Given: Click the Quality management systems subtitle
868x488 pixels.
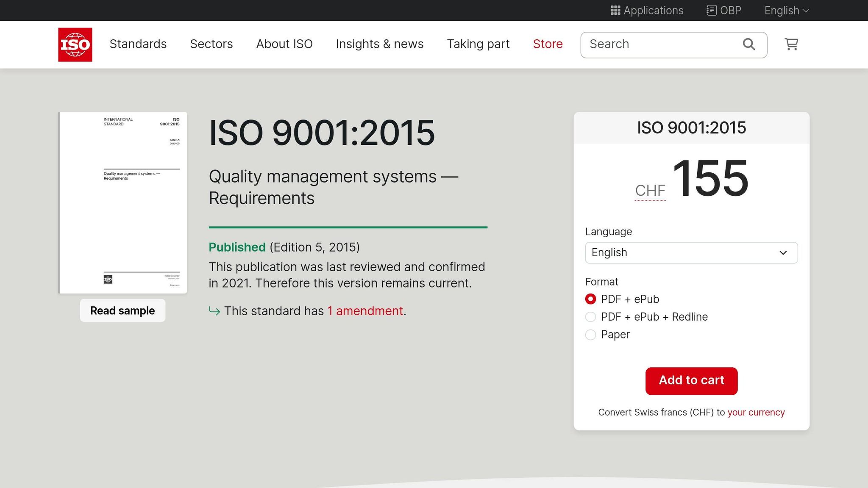Looking at the screenshot, I should tap(334, 187).
